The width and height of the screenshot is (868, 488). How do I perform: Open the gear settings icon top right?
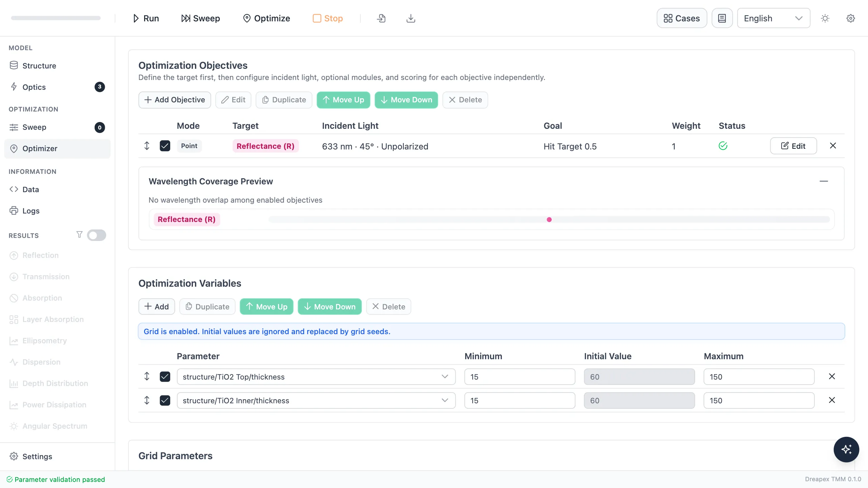[x=851, y=18]
